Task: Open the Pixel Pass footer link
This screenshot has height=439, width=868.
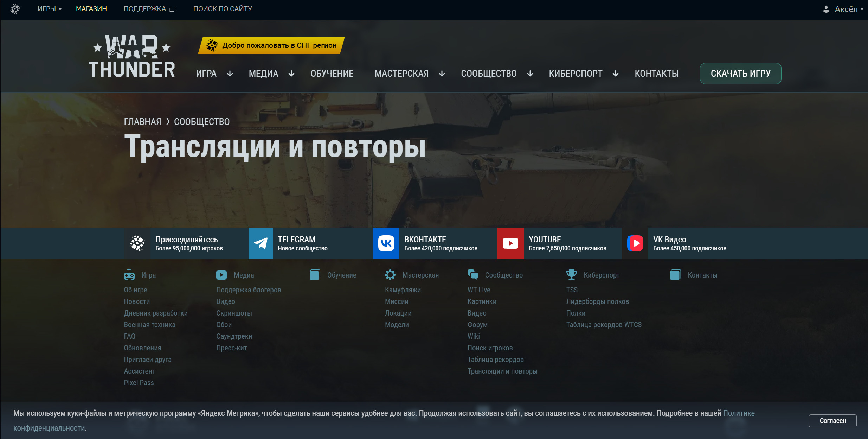Action: 139,383
